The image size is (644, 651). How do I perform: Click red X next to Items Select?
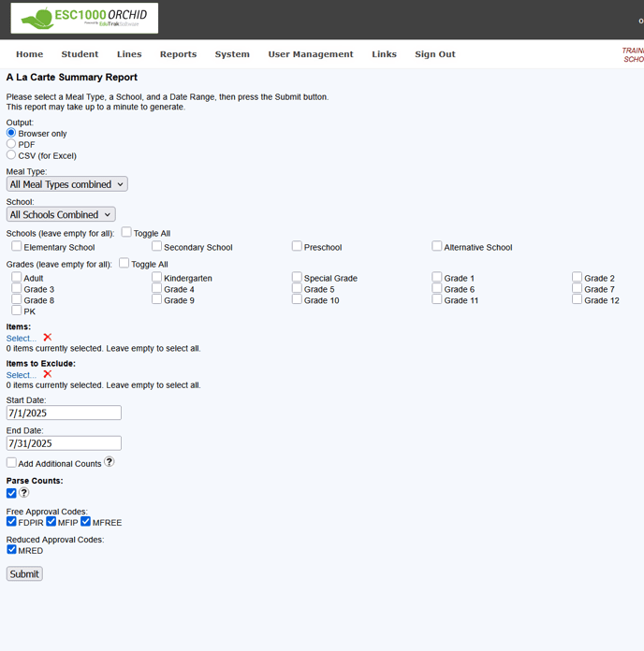pos(48,338)
